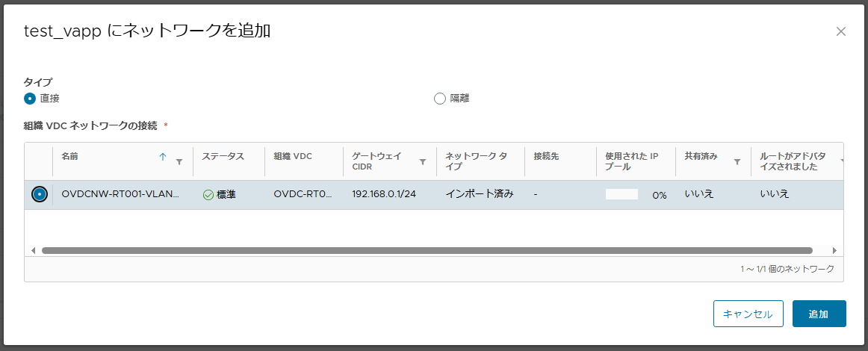Select the 隔離 network type radio button
868x351 pixels.
click(439, 99)
